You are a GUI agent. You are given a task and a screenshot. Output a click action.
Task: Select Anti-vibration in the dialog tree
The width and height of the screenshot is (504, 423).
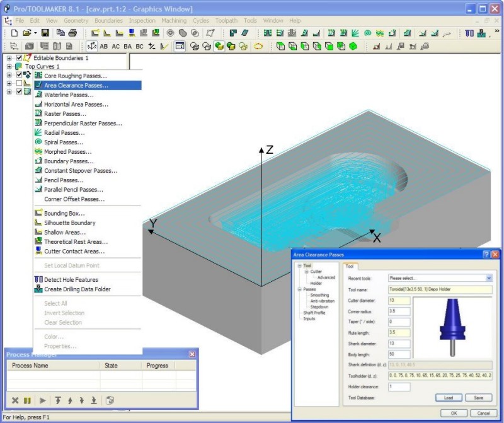point(323,301)
